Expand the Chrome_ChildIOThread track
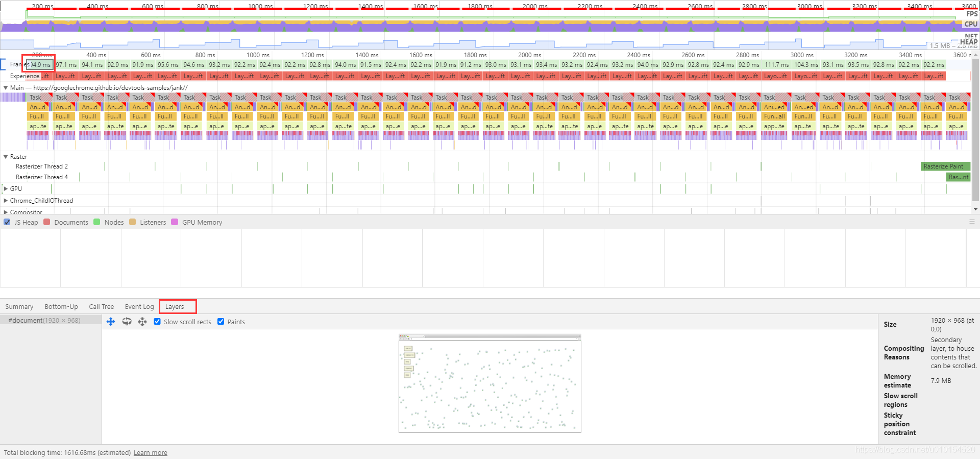The image size is (980, 459). point(6,201)
